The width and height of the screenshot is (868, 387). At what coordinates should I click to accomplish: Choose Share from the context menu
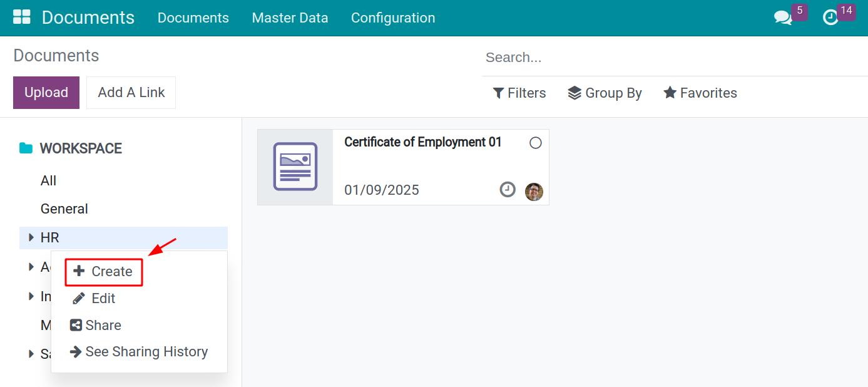pos(96,326)
